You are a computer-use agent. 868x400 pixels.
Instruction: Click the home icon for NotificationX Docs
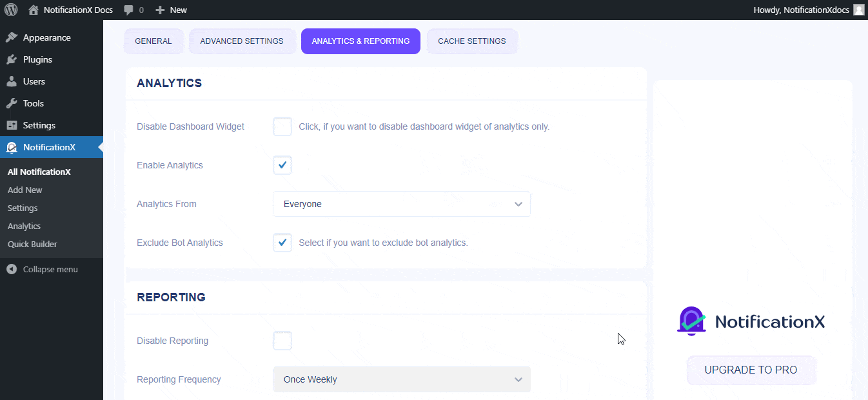click(34, 10)
